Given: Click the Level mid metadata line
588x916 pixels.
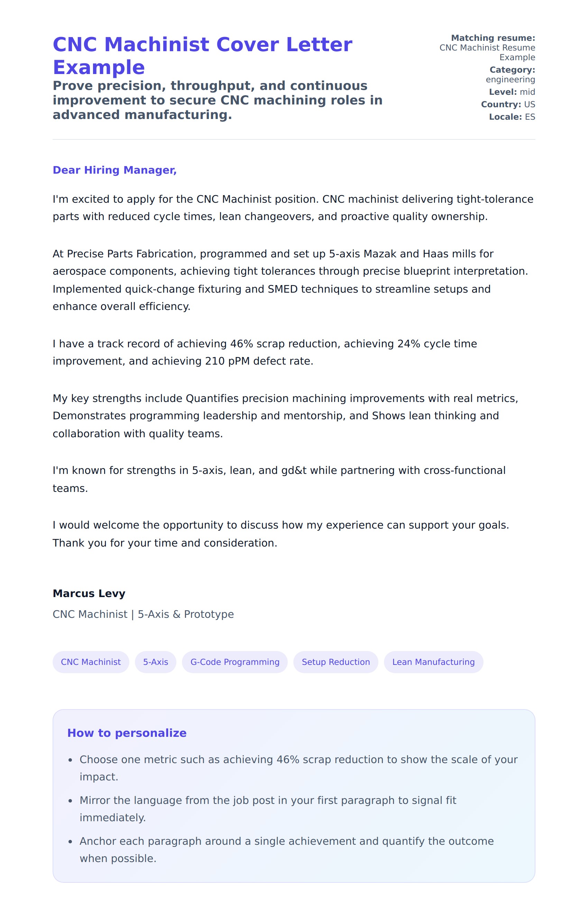Looking at the screenshot, I should 512,92.
